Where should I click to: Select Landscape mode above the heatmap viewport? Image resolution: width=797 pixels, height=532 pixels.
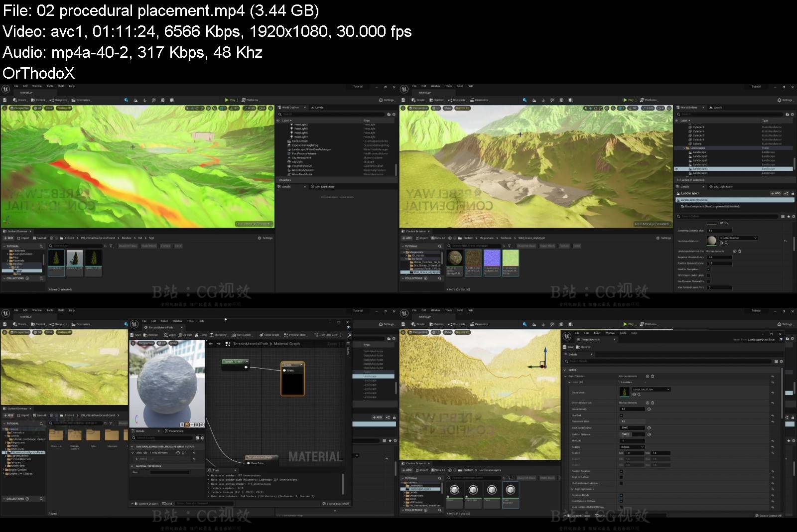click(135, 100)
